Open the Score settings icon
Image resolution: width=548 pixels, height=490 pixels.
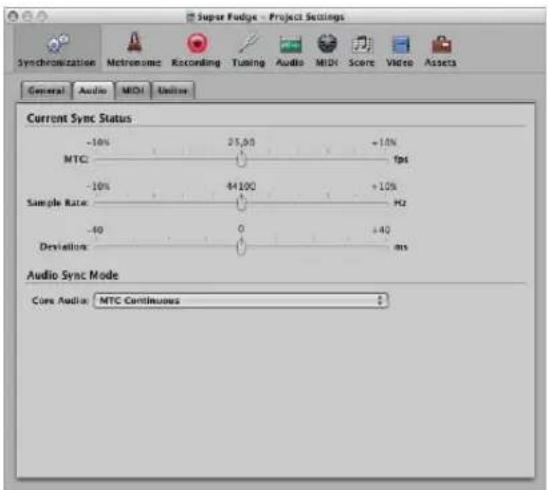[361, 49]
